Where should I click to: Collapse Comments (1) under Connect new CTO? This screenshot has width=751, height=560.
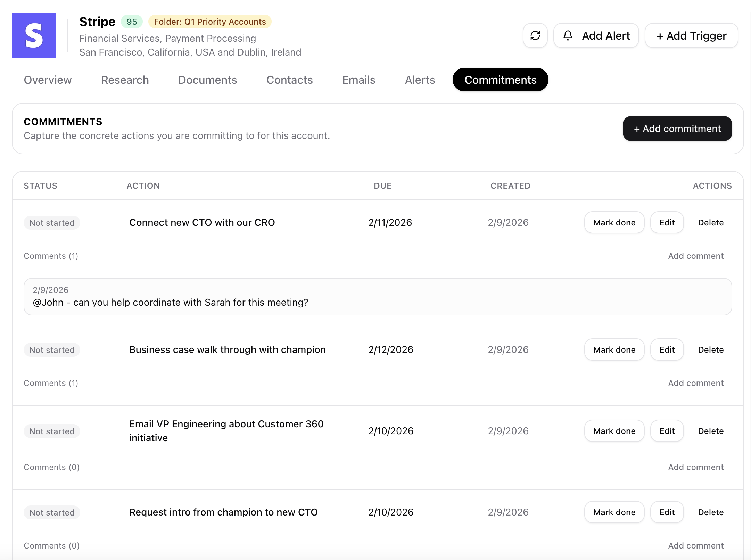[x=51, y=256]
